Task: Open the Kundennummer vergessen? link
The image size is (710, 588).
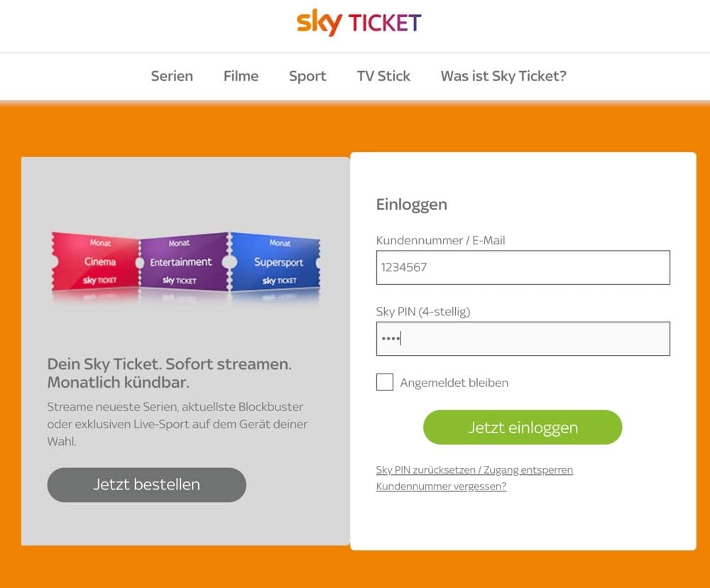Action: [x=441, y=486]
